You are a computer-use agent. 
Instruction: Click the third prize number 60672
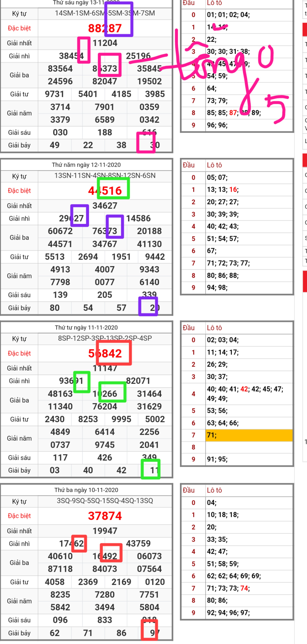point(60,231)
